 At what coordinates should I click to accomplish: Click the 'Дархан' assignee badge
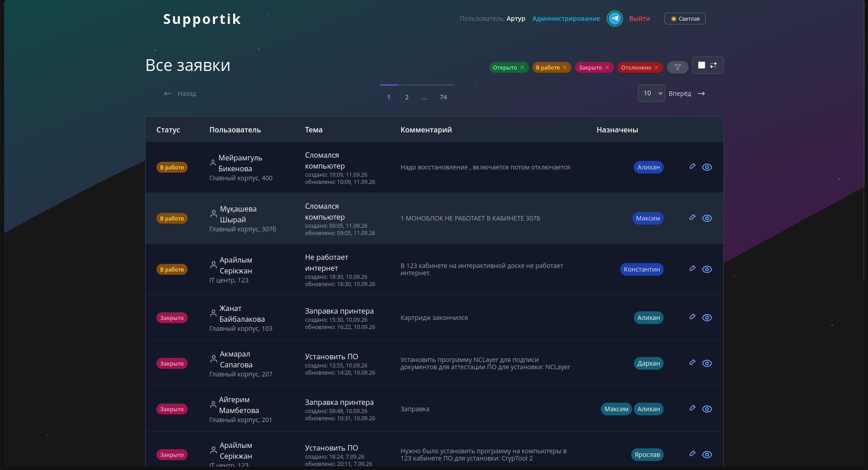tap(648, 363)
